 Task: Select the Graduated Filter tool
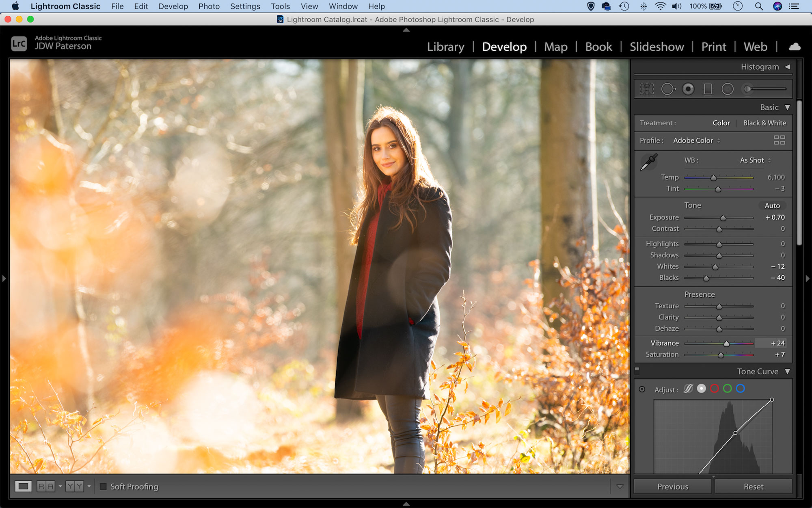[x=708, y=89]
